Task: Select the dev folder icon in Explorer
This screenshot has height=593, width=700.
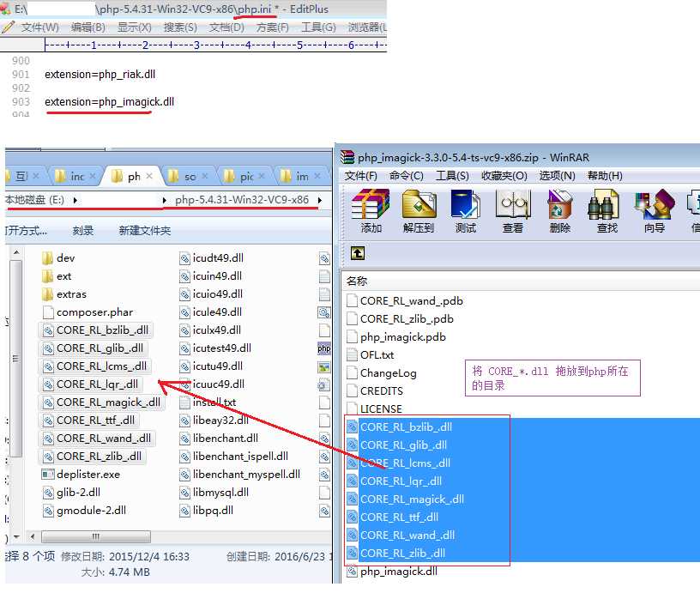Action: click(47, 258)
